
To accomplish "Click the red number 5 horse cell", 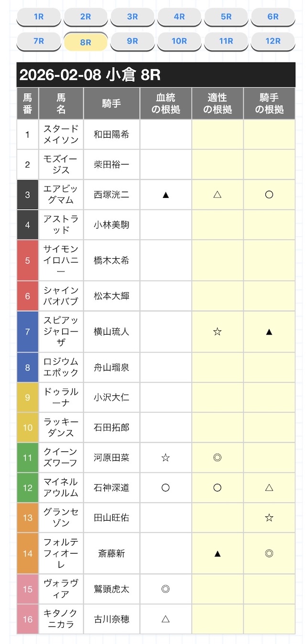I will [27, 261].
